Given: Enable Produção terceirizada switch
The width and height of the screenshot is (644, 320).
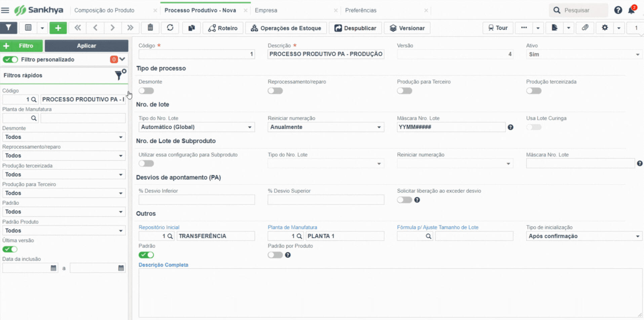Looking at the screenshot, I should coord(534,91).
